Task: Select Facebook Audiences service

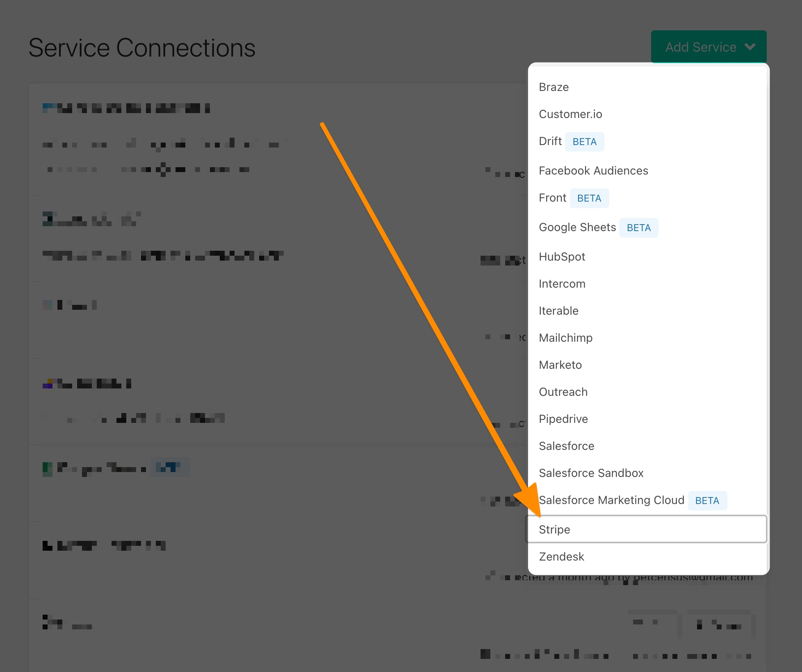Action: tap(648, 170)
